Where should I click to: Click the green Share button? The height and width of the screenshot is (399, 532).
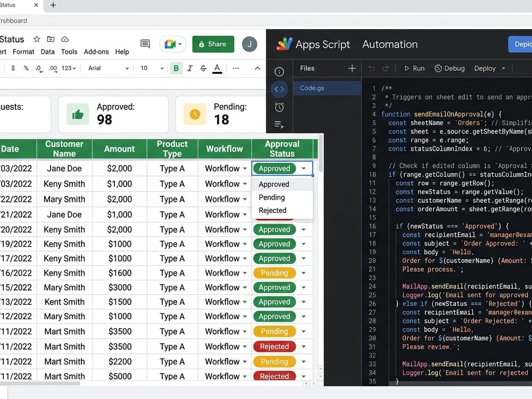tap(213, 44)
